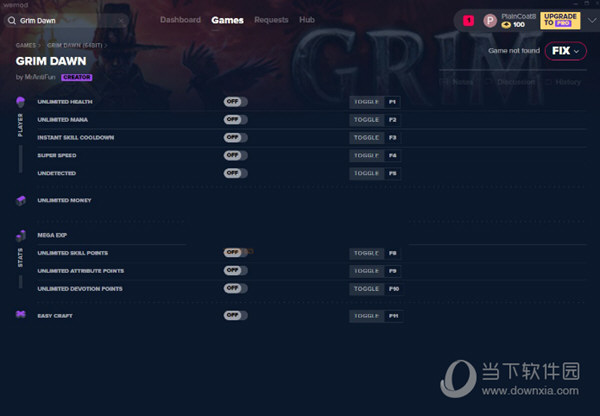
Task: Open the Games tab
Action: point(227,20)
